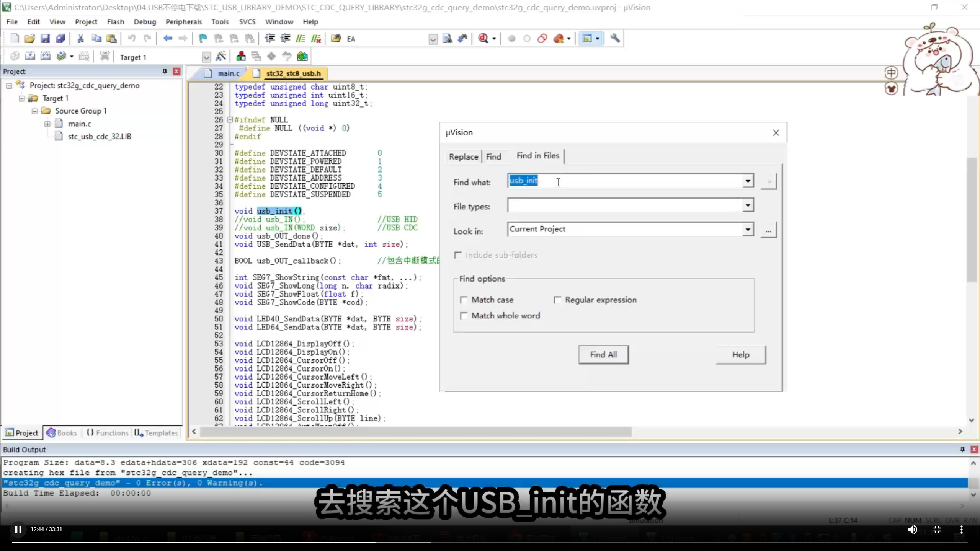Enable Include sub-folders search
Image resolution: width=980 pixels, height=551 pixels.
pyautogui.click(x=458, y=255)
